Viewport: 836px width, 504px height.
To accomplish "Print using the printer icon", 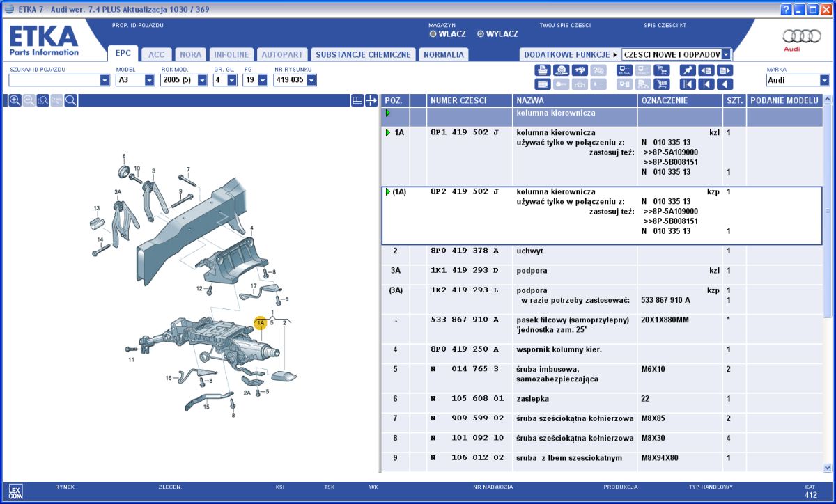I will point(543,70).
